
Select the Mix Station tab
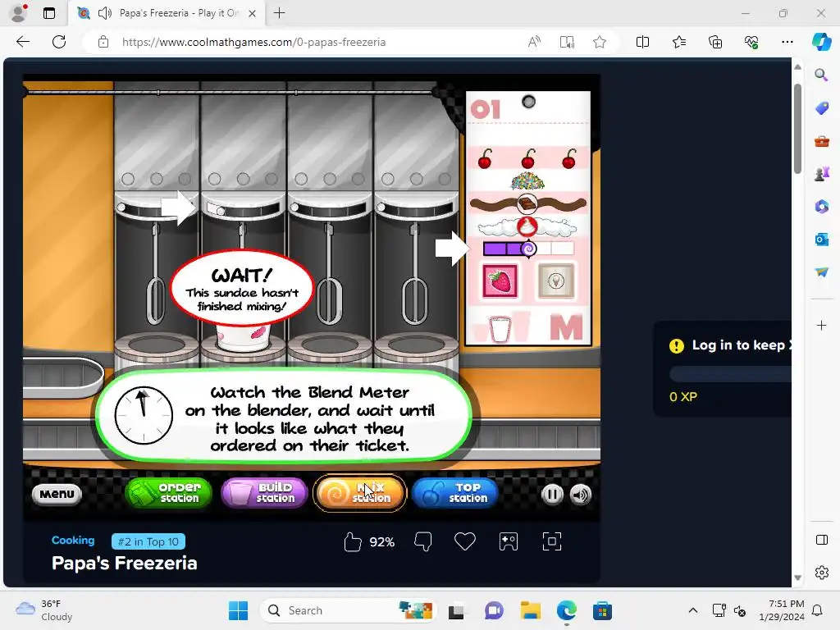(359, 493)
